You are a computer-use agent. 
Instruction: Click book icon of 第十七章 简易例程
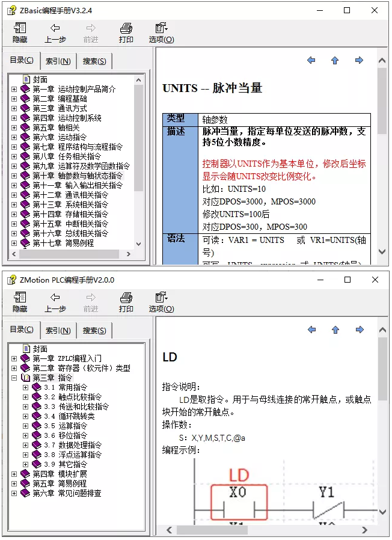point(25,243)
